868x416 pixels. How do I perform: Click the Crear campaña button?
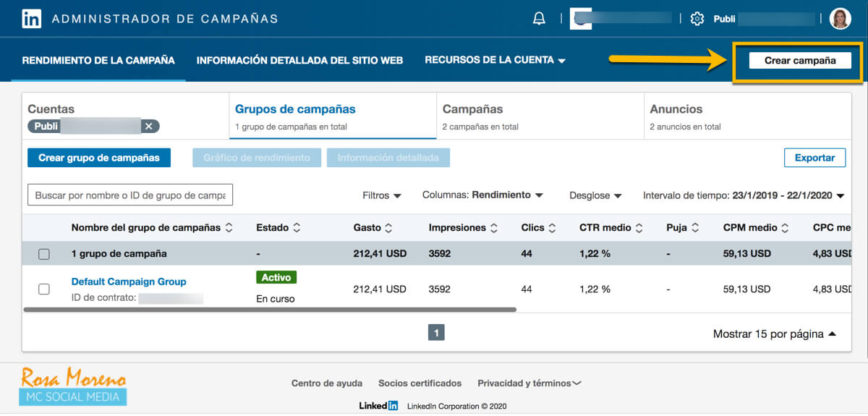800,61
